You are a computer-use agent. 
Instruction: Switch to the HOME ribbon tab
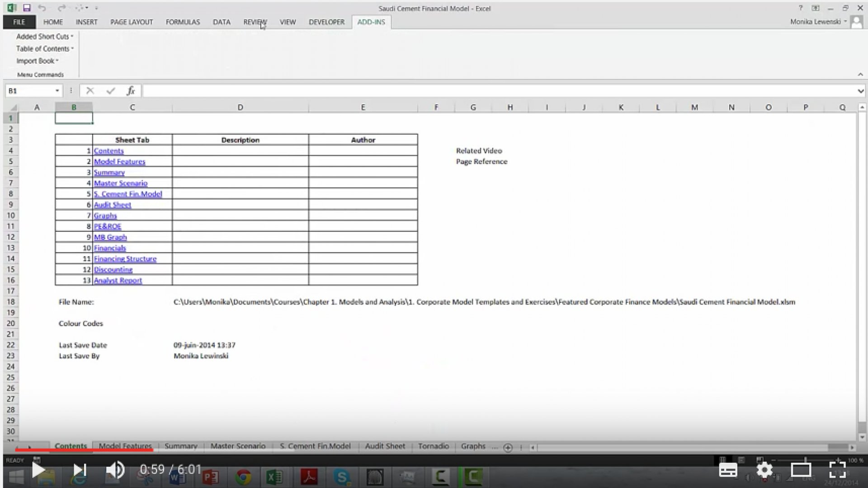[x=53, y=22]
